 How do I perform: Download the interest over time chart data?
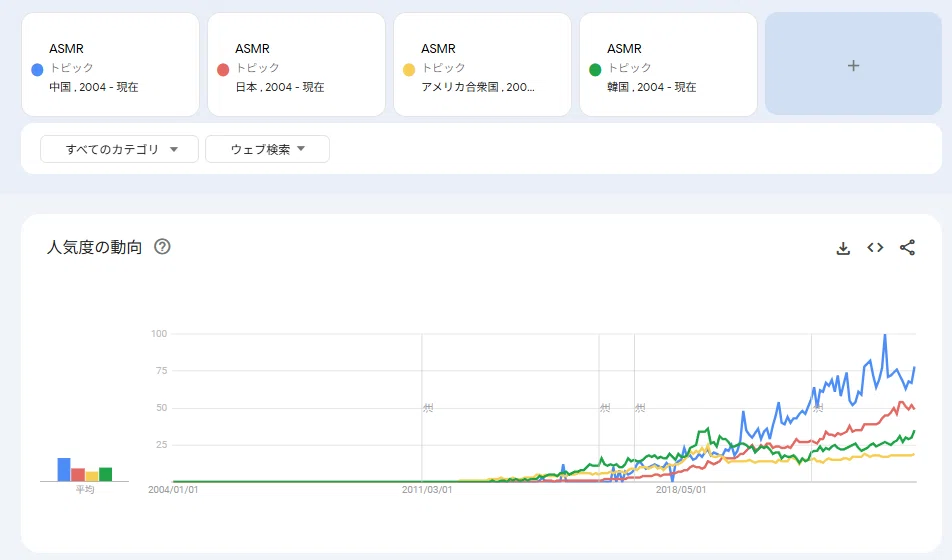pos(843,248)
